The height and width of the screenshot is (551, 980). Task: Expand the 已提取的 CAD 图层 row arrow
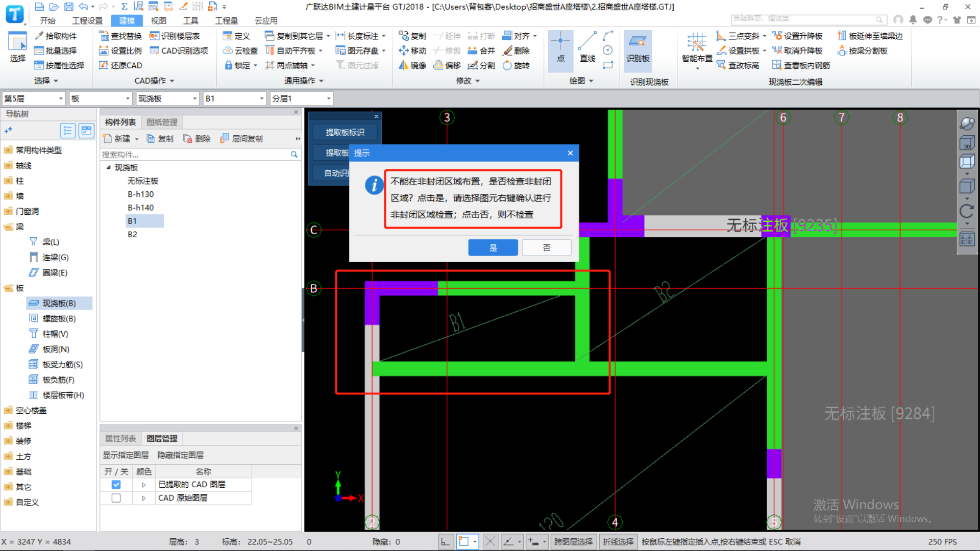pos(143,485)
